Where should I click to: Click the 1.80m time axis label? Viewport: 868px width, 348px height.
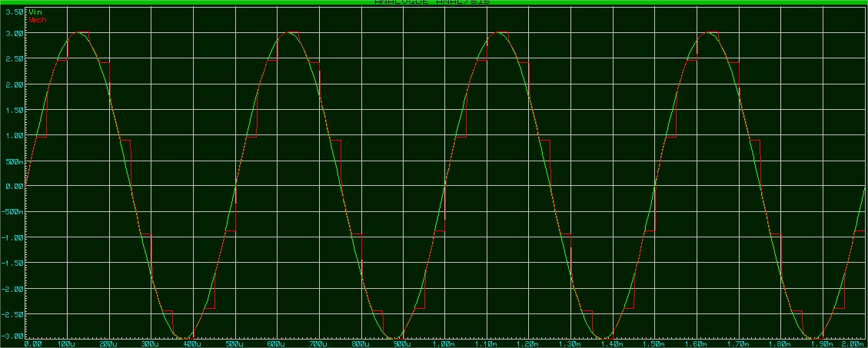pyautogui.click(x=780, y=343)
